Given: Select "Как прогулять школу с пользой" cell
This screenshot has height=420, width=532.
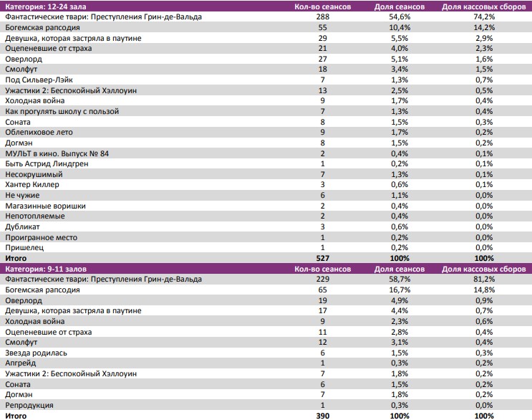Looking at the screenshot, I should tap(62, 111).
